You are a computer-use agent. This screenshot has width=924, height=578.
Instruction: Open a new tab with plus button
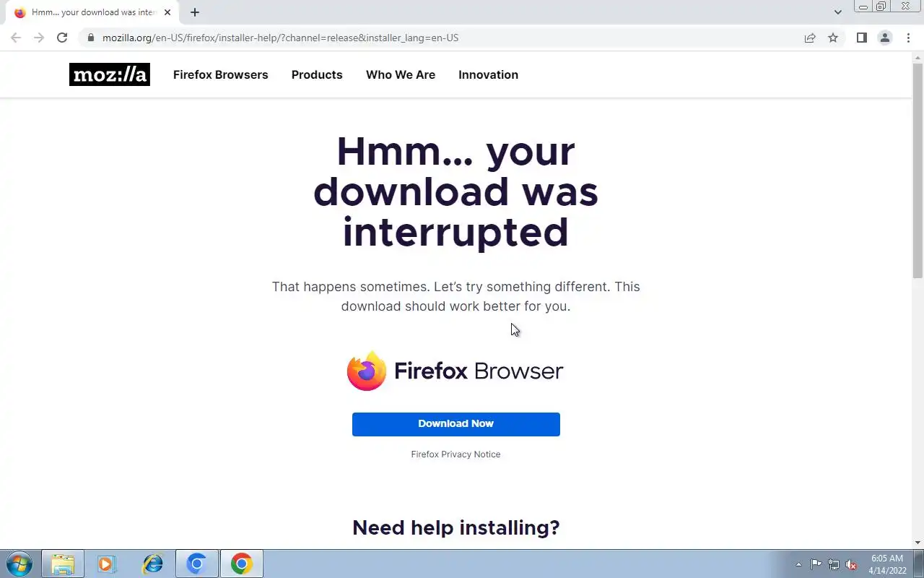194,12
